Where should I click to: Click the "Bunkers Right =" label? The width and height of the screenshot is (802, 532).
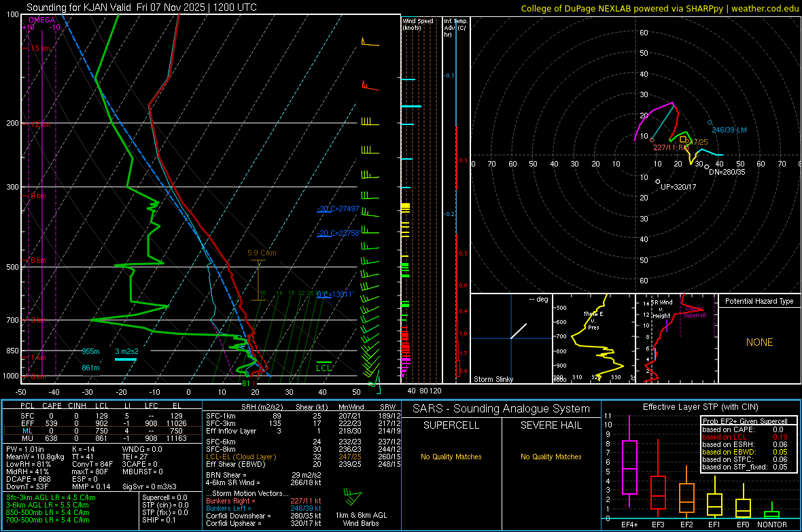(230, 501)
